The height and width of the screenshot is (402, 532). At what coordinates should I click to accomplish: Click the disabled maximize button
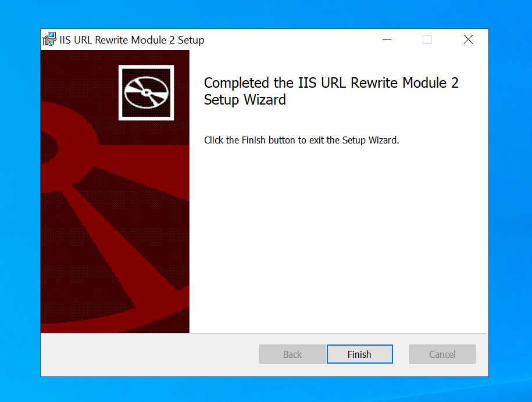pyautogui.click(x=427, y=40)
